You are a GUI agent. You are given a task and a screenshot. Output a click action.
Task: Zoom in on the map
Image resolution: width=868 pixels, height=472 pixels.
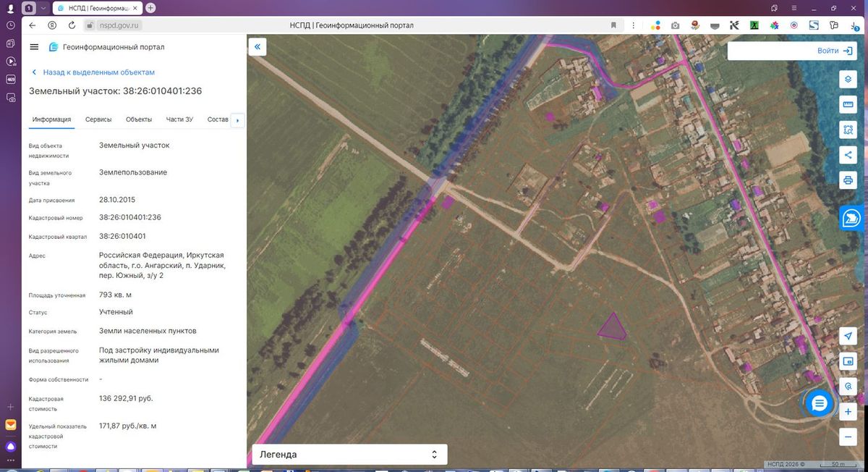click(x=848, y=412)
